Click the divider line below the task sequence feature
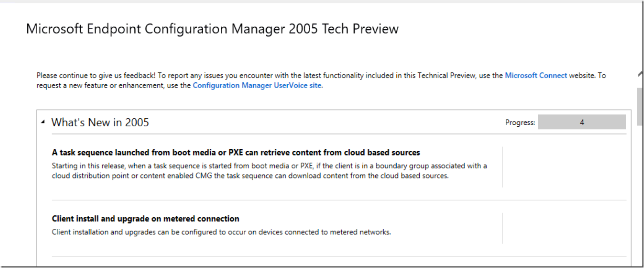 [x=339, y=200]
